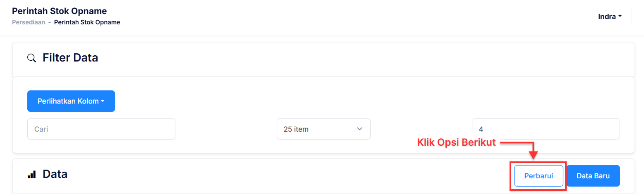Image resolution: width=644 pixels, height=194 pixels.
Task: Click the Data Baru button
Action: coord(593,175)
